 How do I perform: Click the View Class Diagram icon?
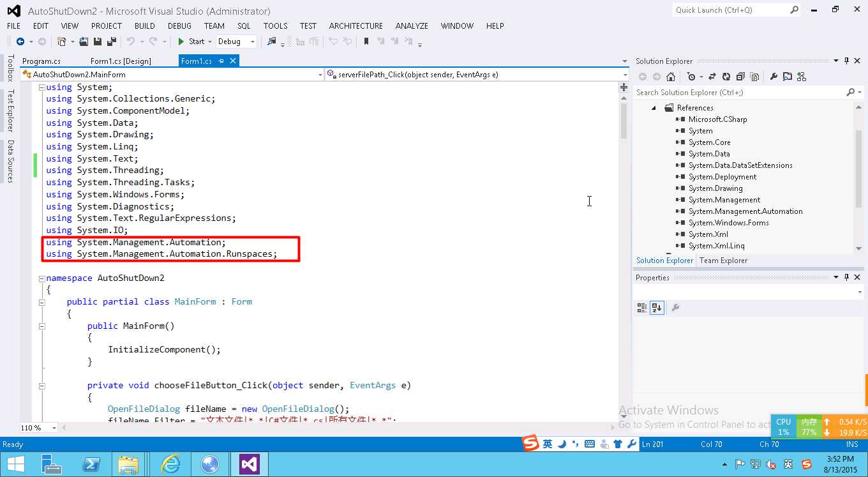click(802, 77)
